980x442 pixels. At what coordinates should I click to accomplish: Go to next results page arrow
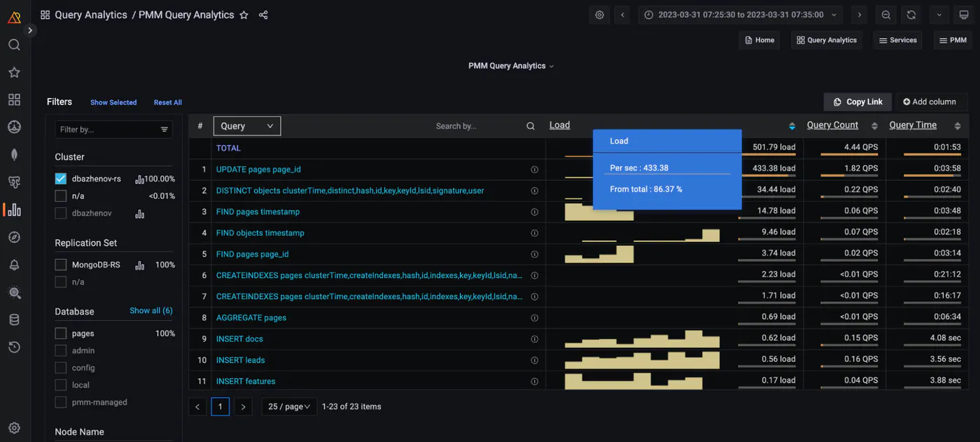(x=243, y=406)
